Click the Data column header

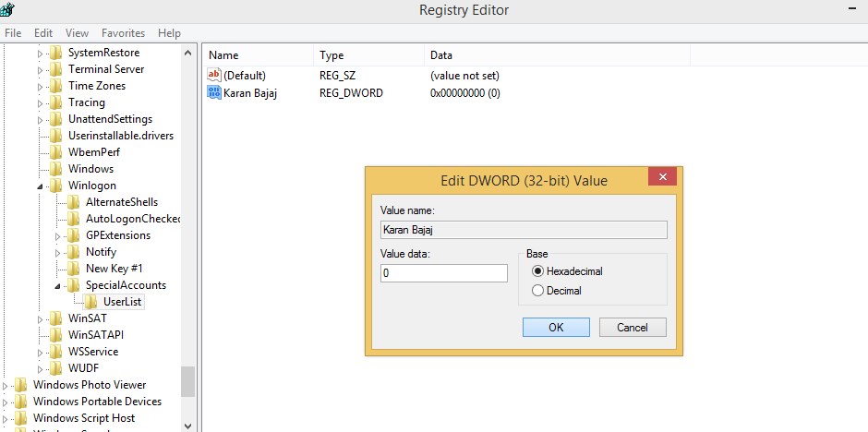(x=558, y=55)
